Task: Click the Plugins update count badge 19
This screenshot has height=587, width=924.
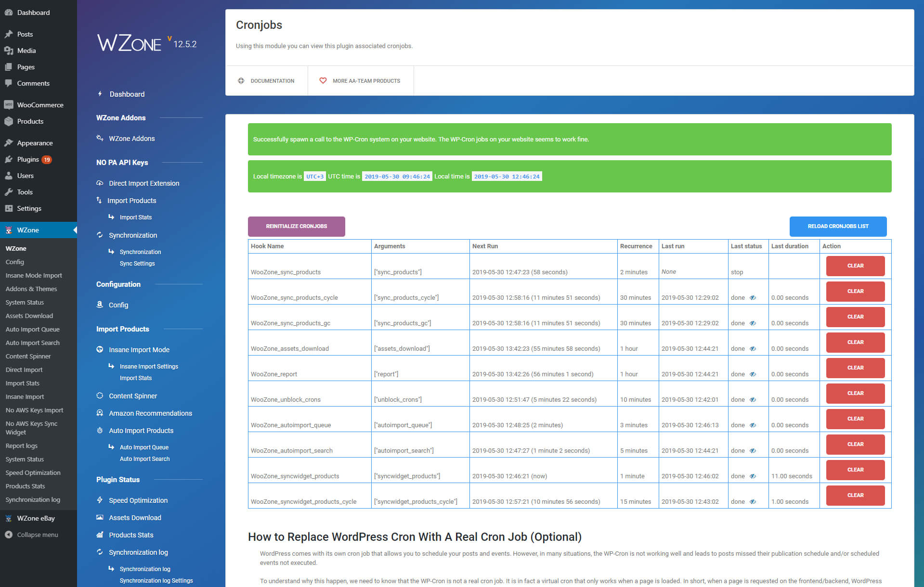Action: [x=47, y=160]
